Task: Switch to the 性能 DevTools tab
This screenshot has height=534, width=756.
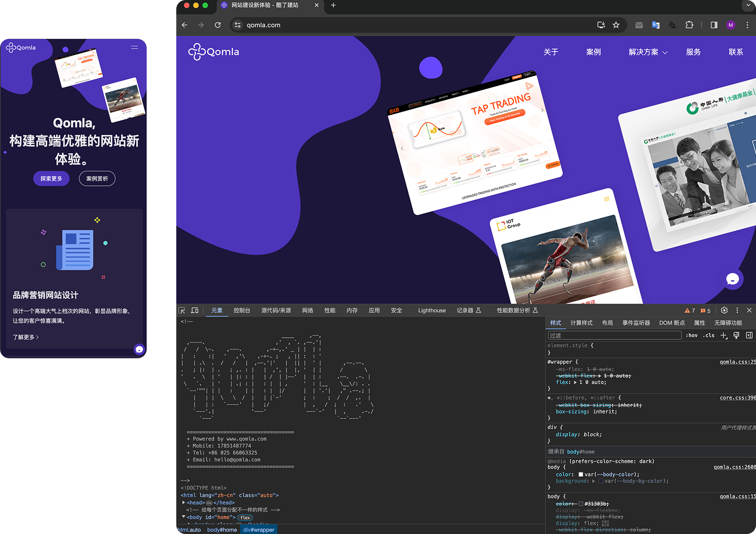Action: pyautogui.click(x=330, y=310)
